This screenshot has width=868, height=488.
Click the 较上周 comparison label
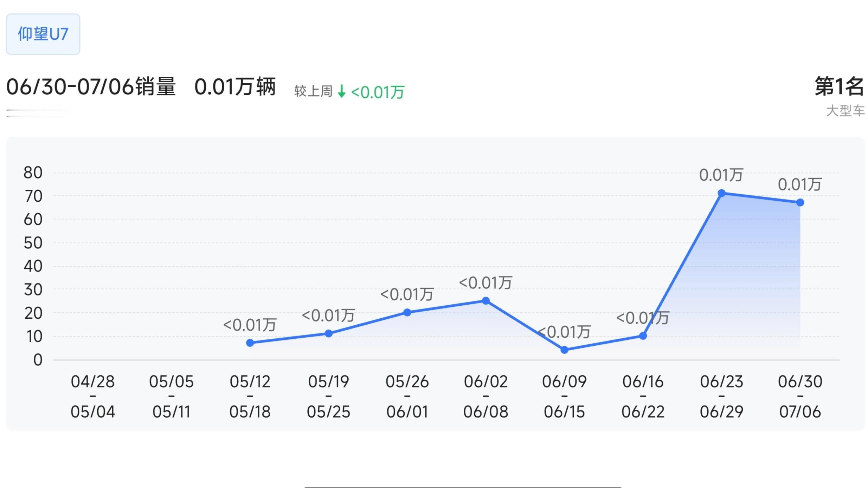(x=313, y=91)
